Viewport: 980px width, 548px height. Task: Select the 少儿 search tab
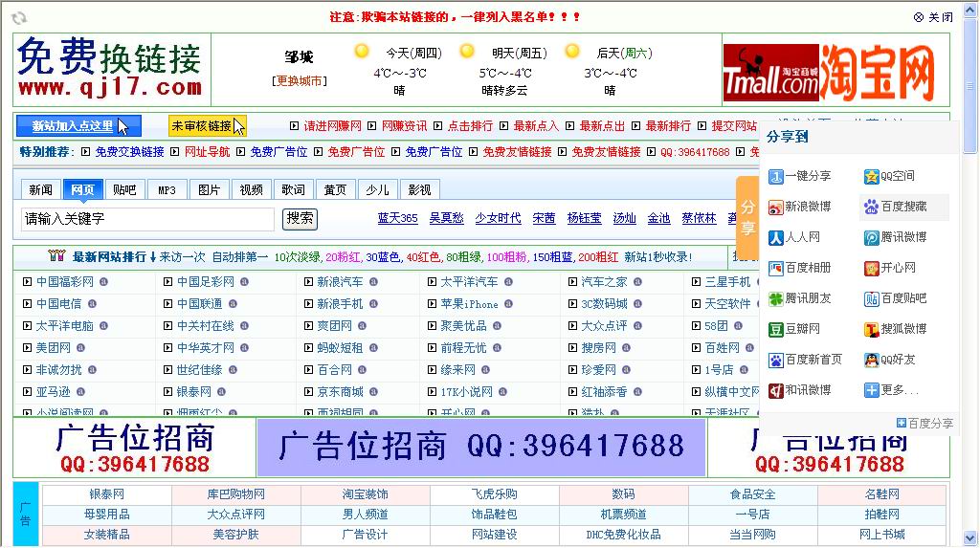click(x=377, y=190)
